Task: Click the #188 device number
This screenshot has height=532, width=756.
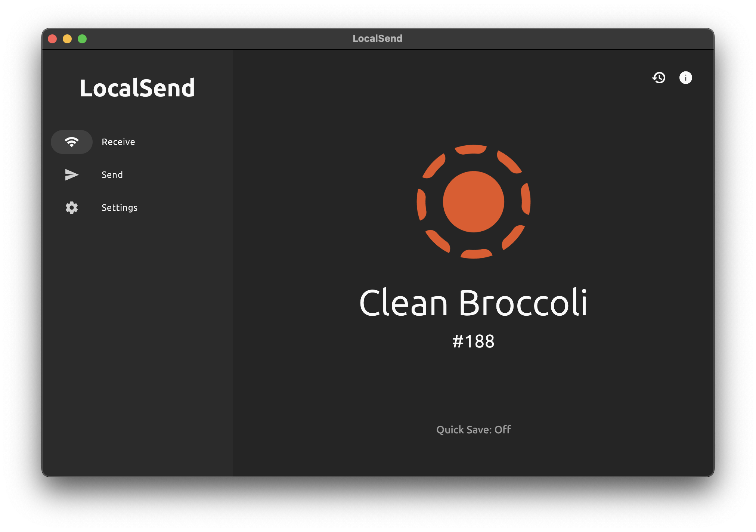Action: click(x=474, y=341)
